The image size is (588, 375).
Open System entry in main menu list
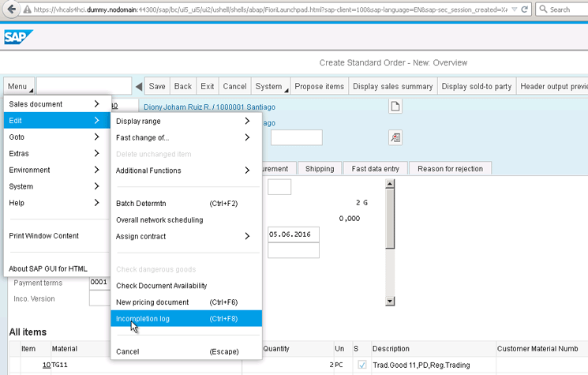click(57, 186)
